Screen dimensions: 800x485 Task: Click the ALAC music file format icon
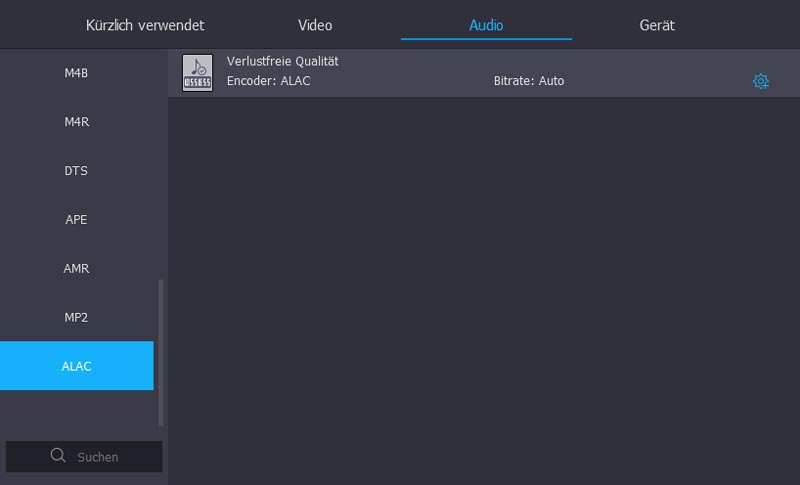[197, 72]
